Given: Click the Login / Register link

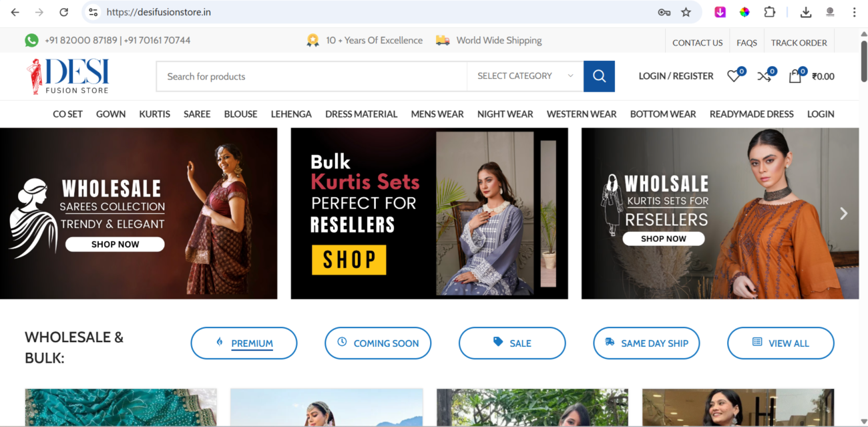Looking at the screenshot, I should click(x=676, y=76).
